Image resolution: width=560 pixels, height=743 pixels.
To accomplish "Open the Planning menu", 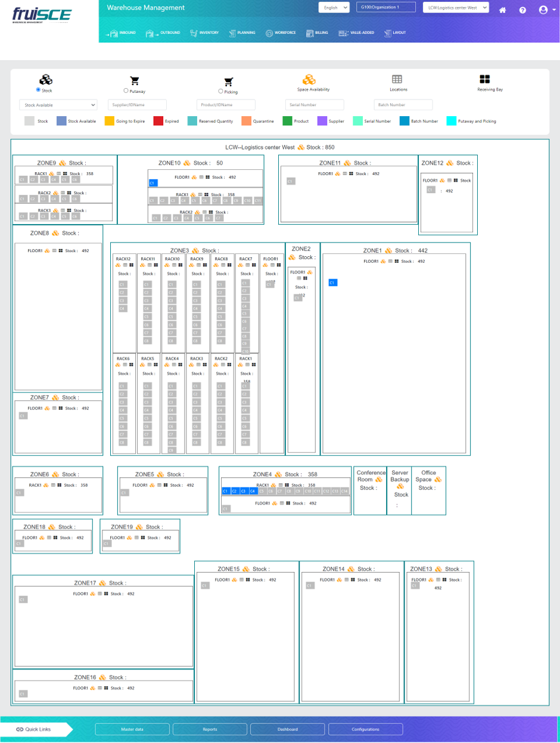I will 242,33.
